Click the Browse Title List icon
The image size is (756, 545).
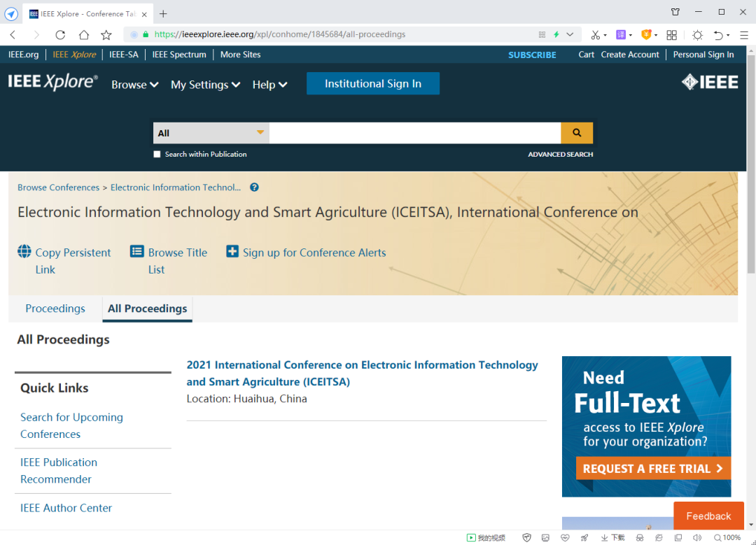pyautogui.click(x=137, y=252)
